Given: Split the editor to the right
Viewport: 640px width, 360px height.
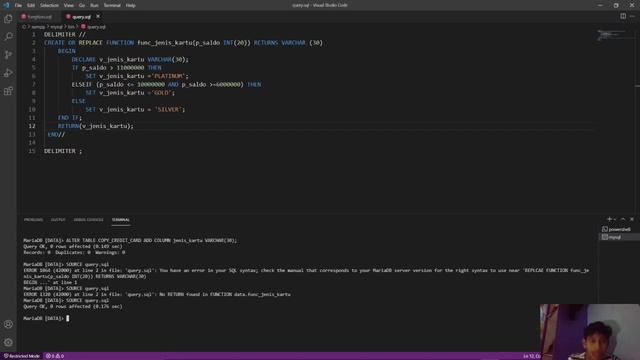Looking at the screenshot, I should [x=623, y=16].
